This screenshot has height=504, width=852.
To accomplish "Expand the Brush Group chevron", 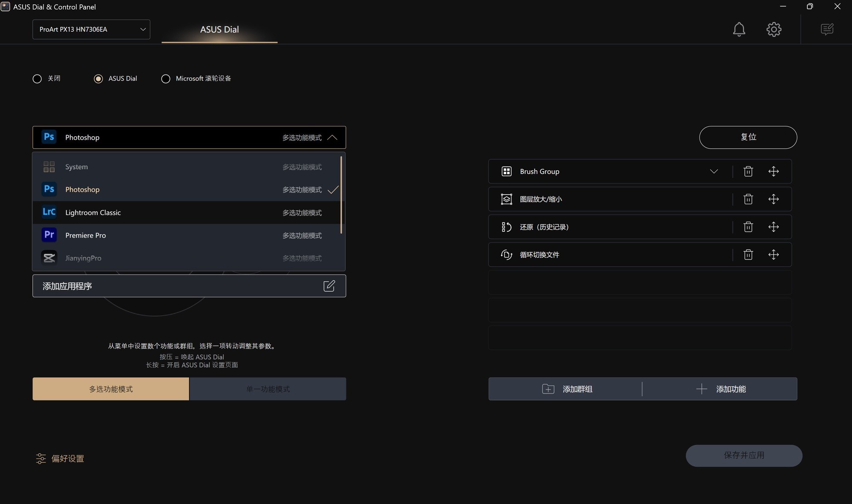I will [714, 171].
